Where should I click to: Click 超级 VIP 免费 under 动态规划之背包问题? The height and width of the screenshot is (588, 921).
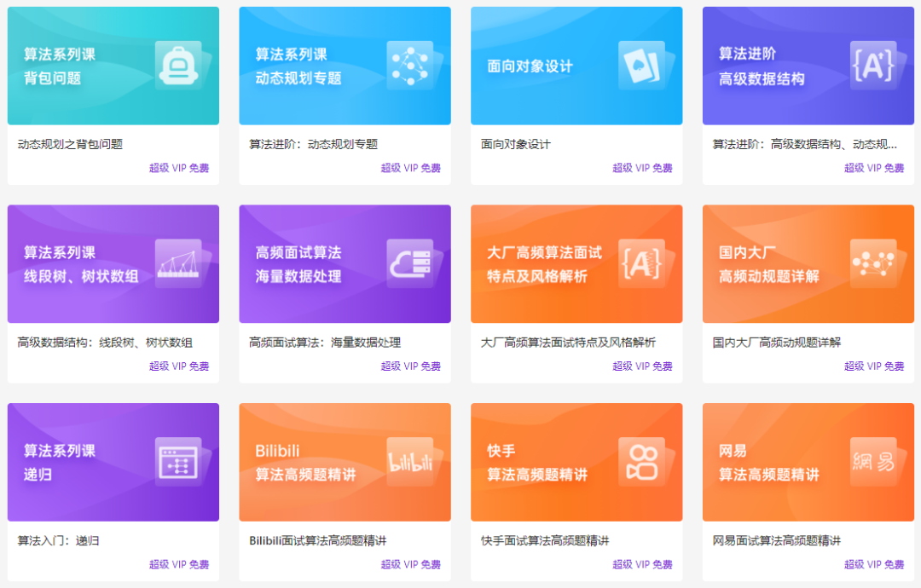click(179, 168)
